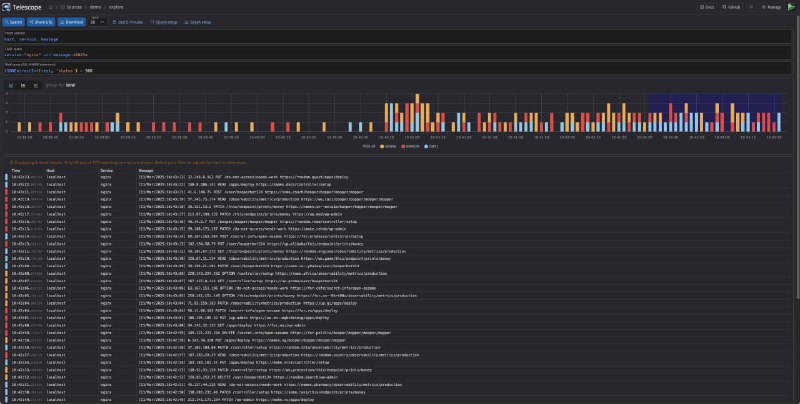Click the Telescope logo icon
The width and height of the screenshot is (800, 404).
(8, 6)
